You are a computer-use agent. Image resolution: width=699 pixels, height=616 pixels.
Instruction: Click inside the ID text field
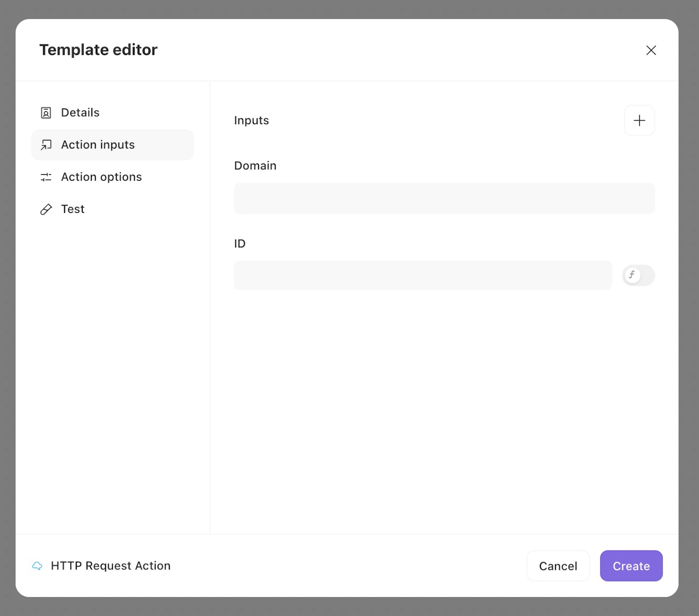(423, 275)
